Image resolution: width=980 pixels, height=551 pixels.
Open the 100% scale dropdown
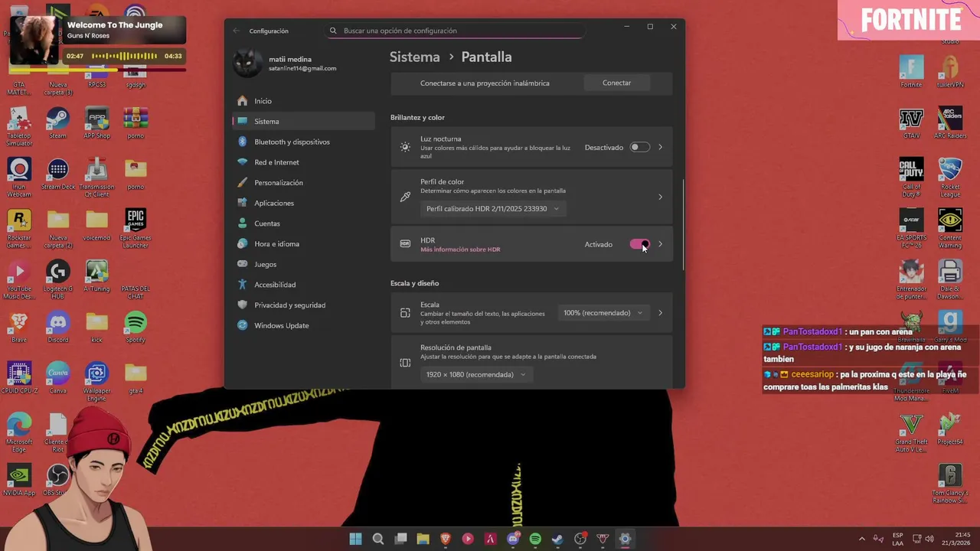[x=603, y=312]
